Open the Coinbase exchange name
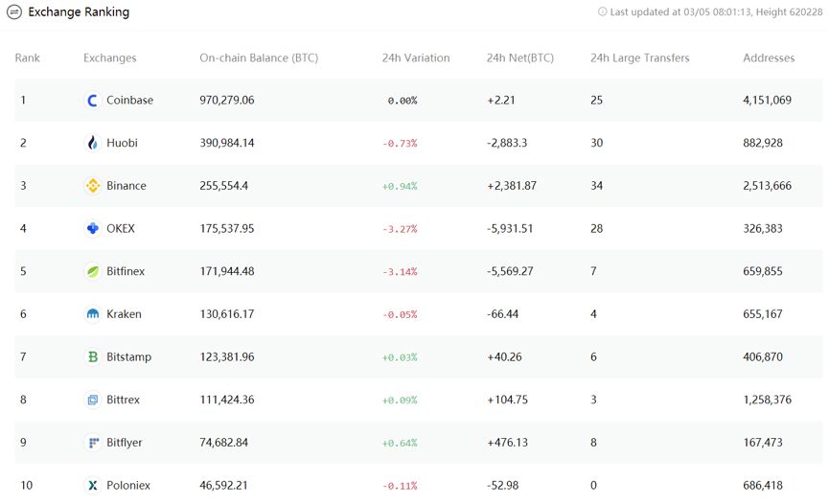This screenshot has width=829, height=504. (129, 100)
